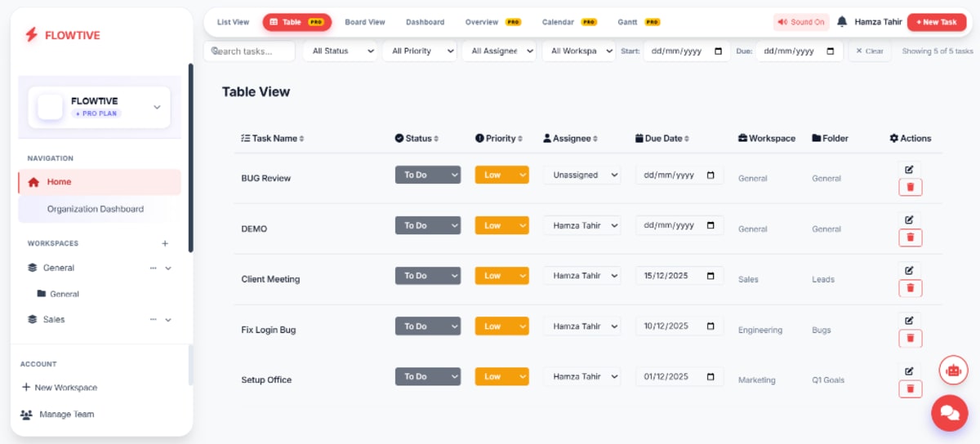Click New Workspace in sidebar
The image size is (980, 444).
pos(60,388)
